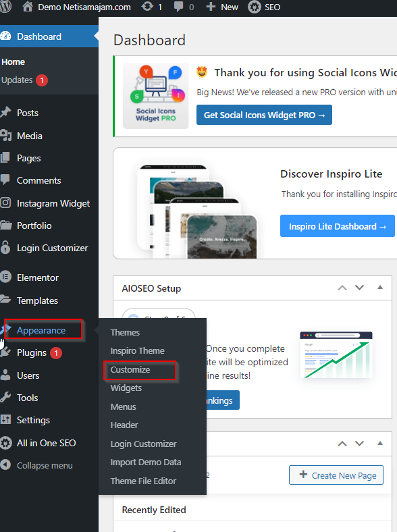Click the 'AIOSEO Setup' panel heading

pos(151,288)
